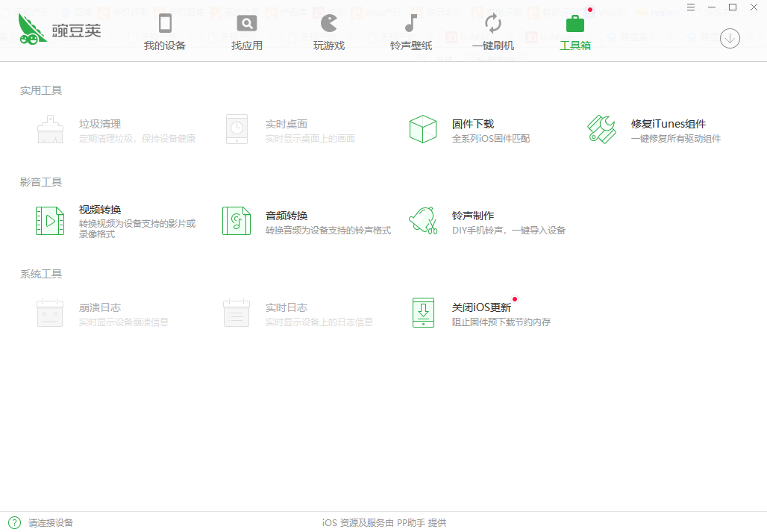Image resolution: width=767 pixels, height=532 pixels.
Task: Select the 实时桌面 screen icon
Action: (237, 129)
